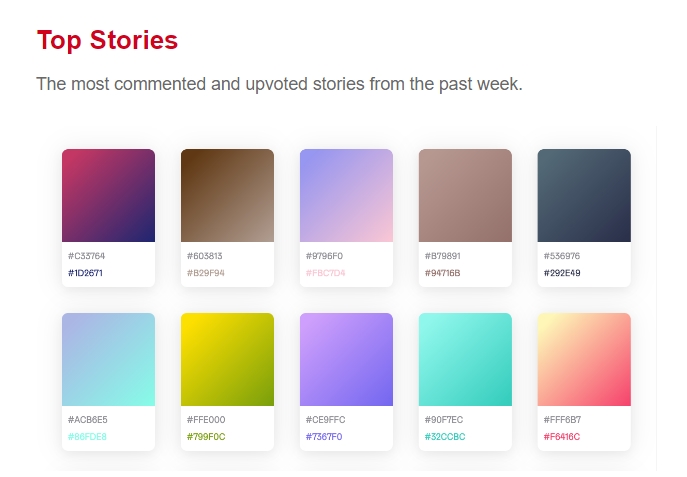Select the #32CCBC teal hex code

pyautogui.click(x=445, y=436)
